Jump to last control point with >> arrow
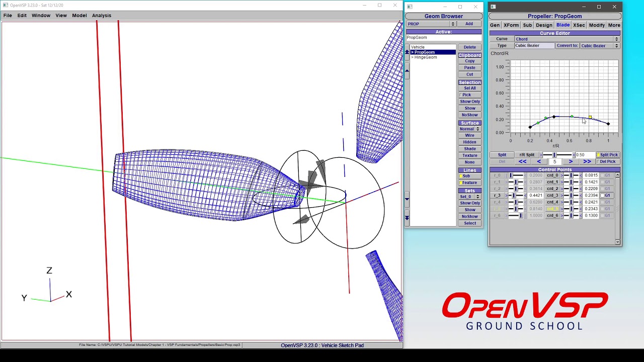Viewport: 644px width, 362px height. click(587, 161)
